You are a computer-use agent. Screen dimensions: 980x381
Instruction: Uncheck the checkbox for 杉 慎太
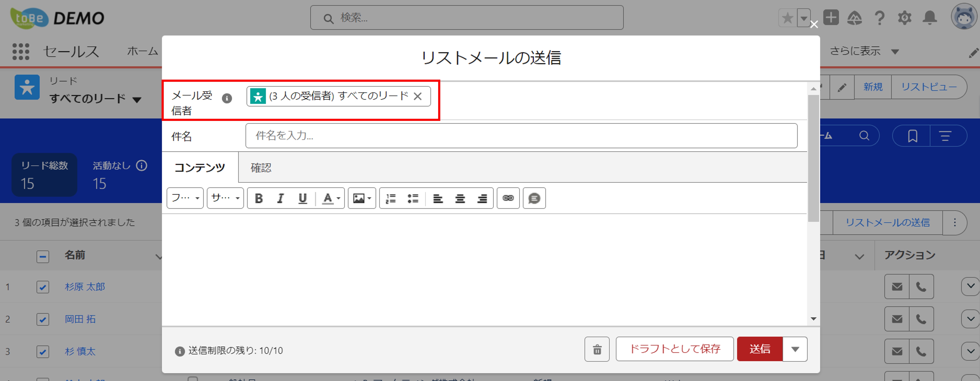tap(43, 351)
